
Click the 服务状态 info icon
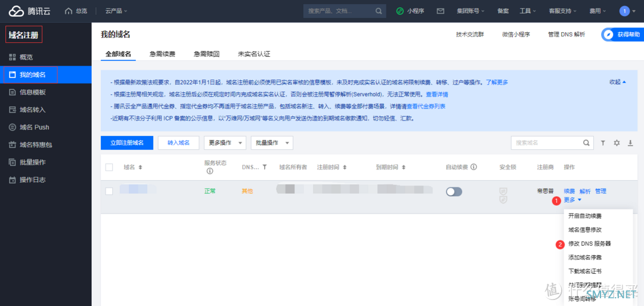tap(209, 171)
